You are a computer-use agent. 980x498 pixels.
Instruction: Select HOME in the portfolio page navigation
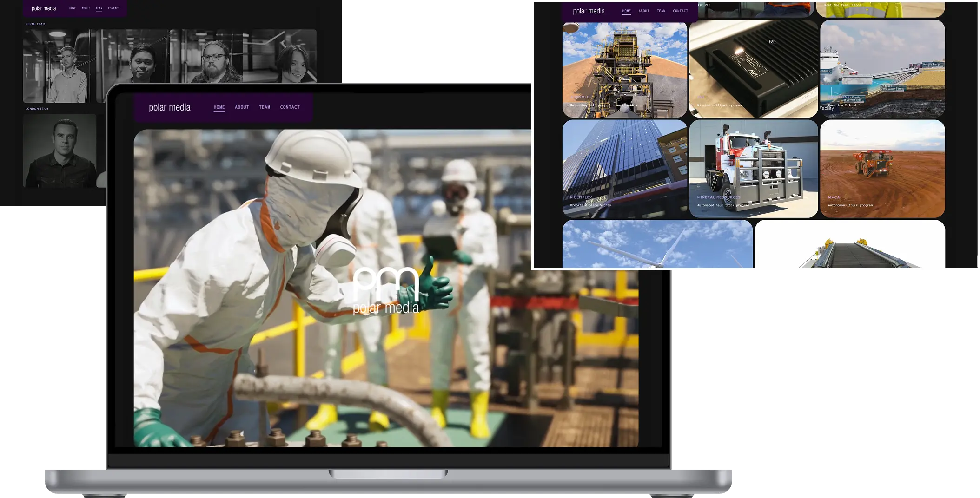(627, 11)
